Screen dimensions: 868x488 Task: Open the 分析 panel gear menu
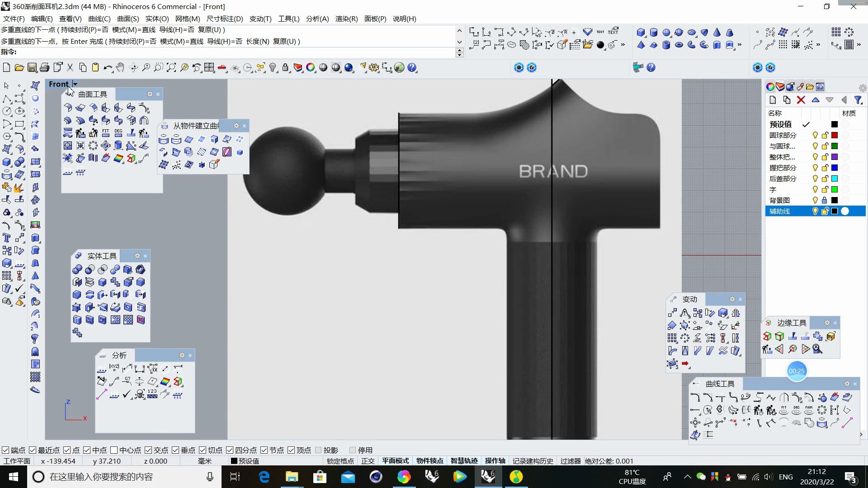click(x=182, y=355)
